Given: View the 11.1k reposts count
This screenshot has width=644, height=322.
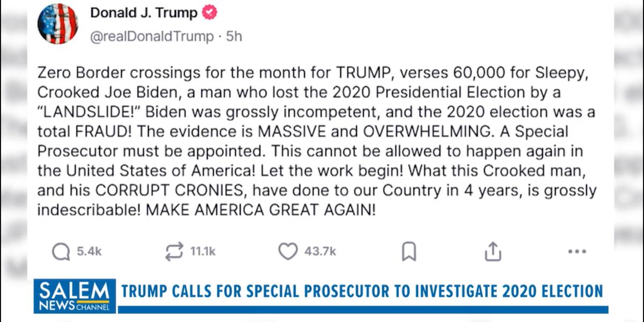Looking at the screenshot, I should (x=203, y=251).
